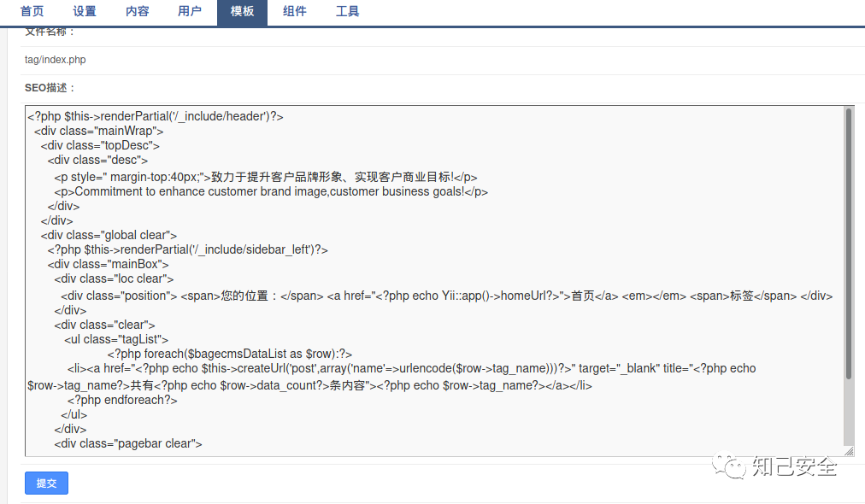Open the 组件 tab

pos(295,12)
